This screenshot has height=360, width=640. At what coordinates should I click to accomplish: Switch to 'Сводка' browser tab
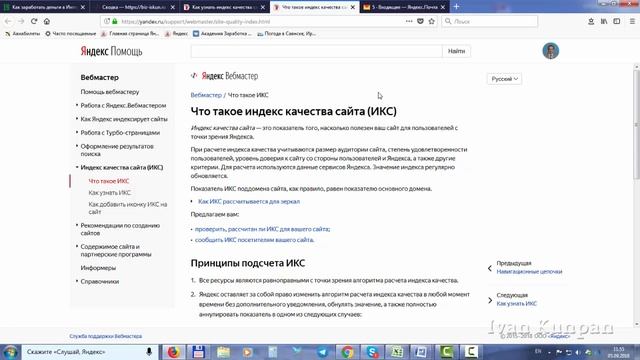point(133,7)
